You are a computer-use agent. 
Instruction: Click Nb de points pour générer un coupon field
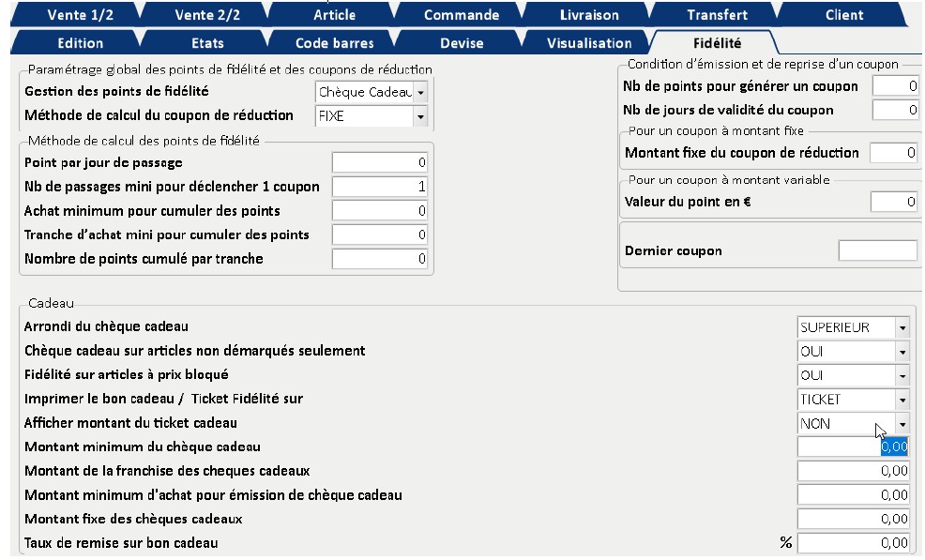pyautogui.click(x=895, y=86)
